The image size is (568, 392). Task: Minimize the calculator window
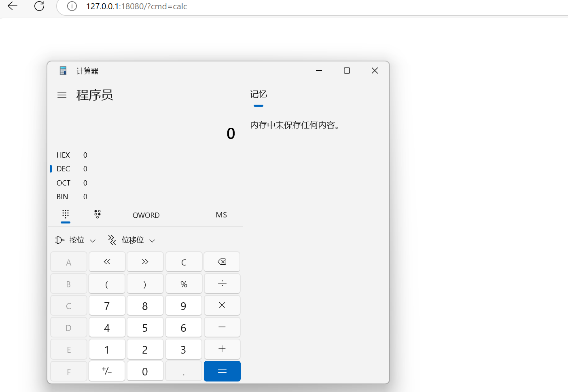pos(319,71)
